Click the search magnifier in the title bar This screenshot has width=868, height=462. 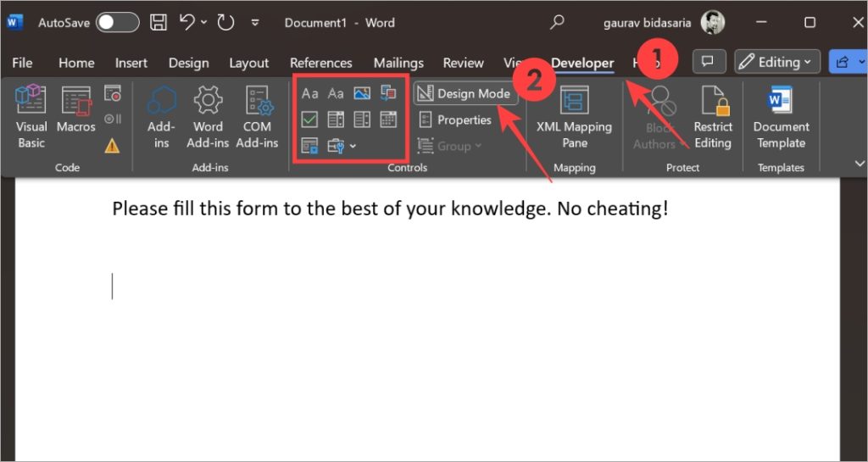557,23
